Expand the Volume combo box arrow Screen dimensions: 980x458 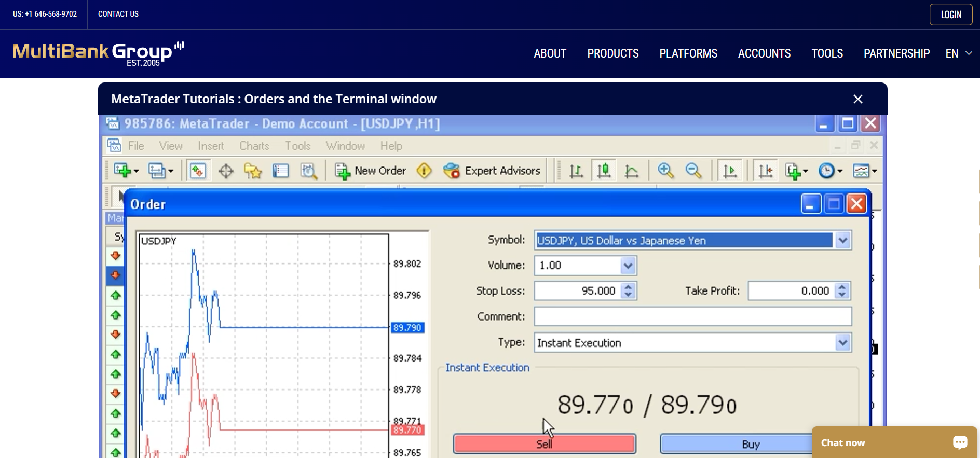click(628, 266)
